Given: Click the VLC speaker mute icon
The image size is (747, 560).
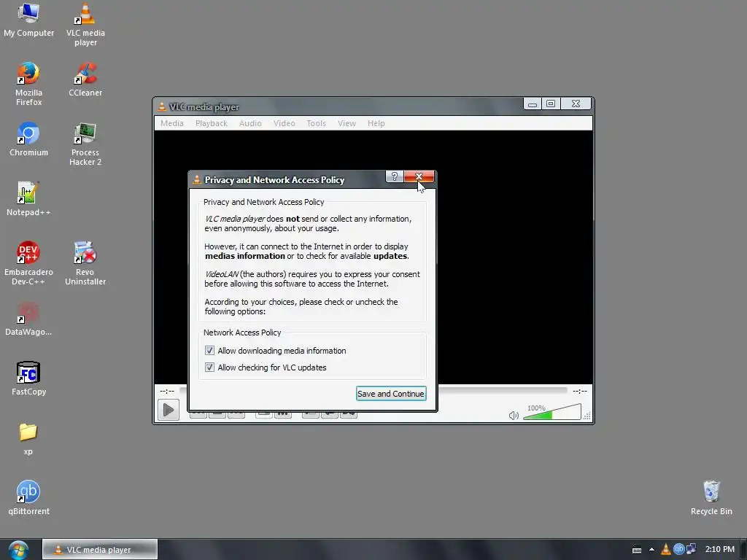Looking at the screenshot, I should click(x=514, y=416).
